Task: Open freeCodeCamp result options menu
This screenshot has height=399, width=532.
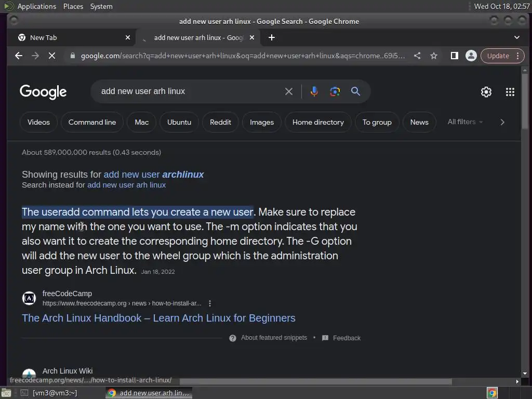Action: tap(210, 303)
